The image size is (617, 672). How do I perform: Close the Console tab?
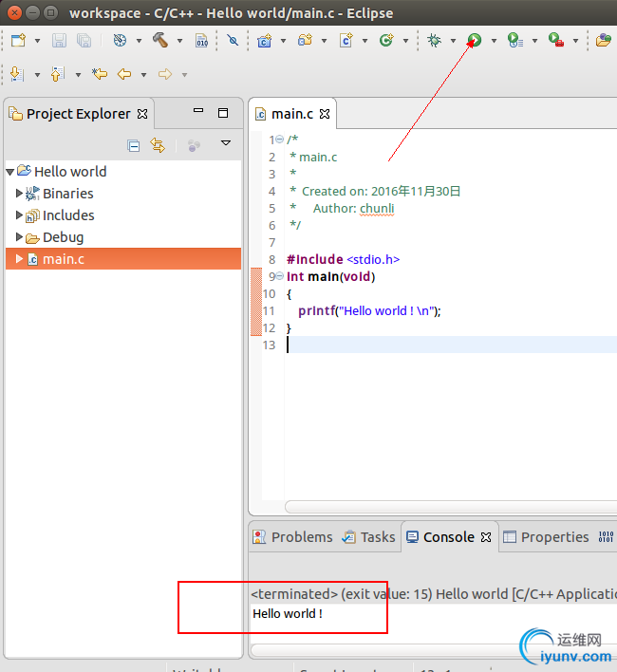coord(486,537)
